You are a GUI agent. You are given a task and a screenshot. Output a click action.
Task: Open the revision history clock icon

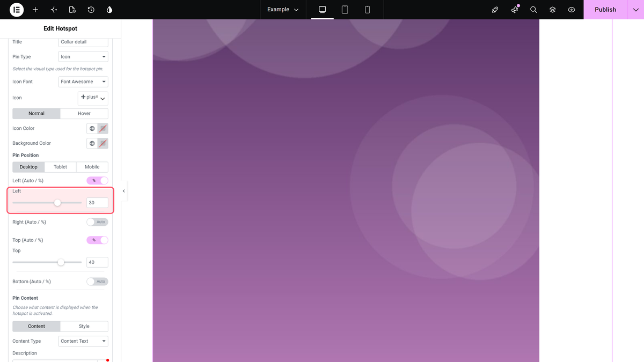pyautogui.click(x=91, y=10)
